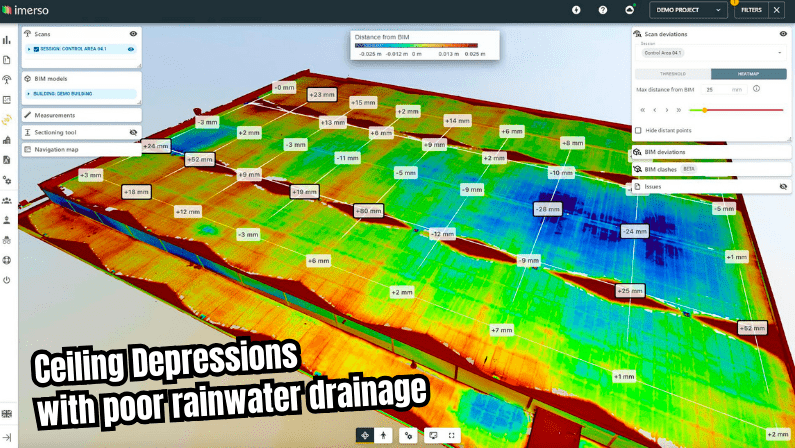The image size is (795, 448).
Task: Expand the BIM clashes panel
Action: [x=711, y=169]
